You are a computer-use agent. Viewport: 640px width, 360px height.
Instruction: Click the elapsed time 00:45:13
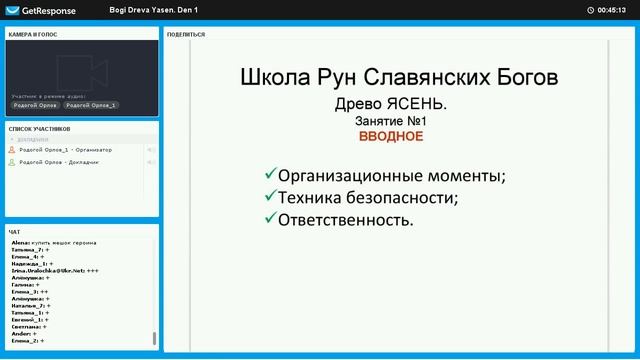[x=611, y=10]
